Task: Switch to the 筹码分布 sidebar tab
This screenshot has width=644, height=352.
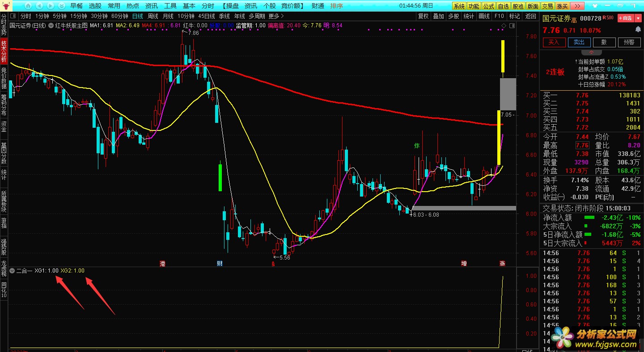Action: click(x=4, y=105)
